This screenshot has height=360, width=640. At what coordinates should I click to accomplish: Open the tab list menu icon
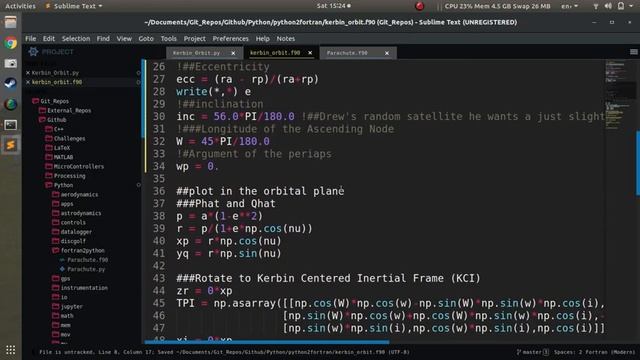tap(633, 52)
